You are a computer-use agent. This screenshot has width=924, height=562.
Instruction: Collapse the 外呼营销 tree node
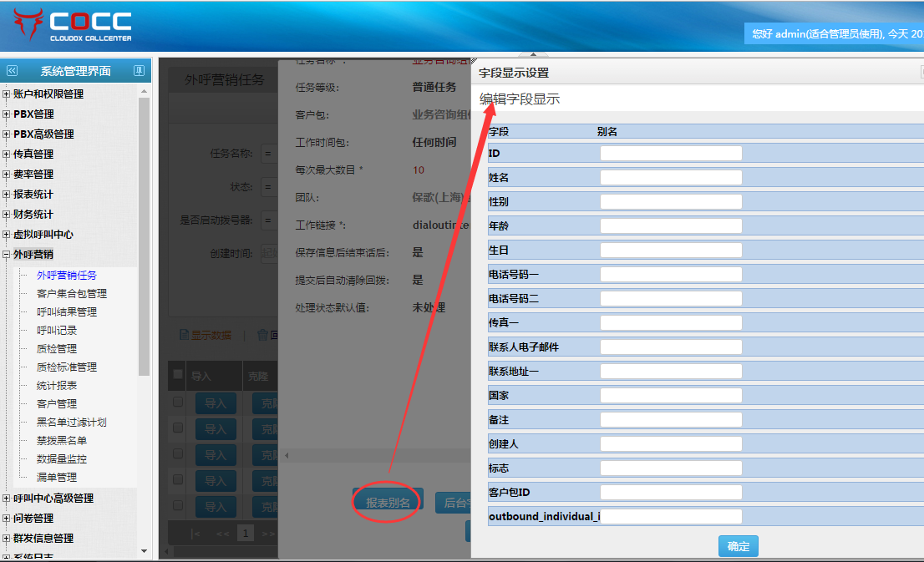point(7,255)
